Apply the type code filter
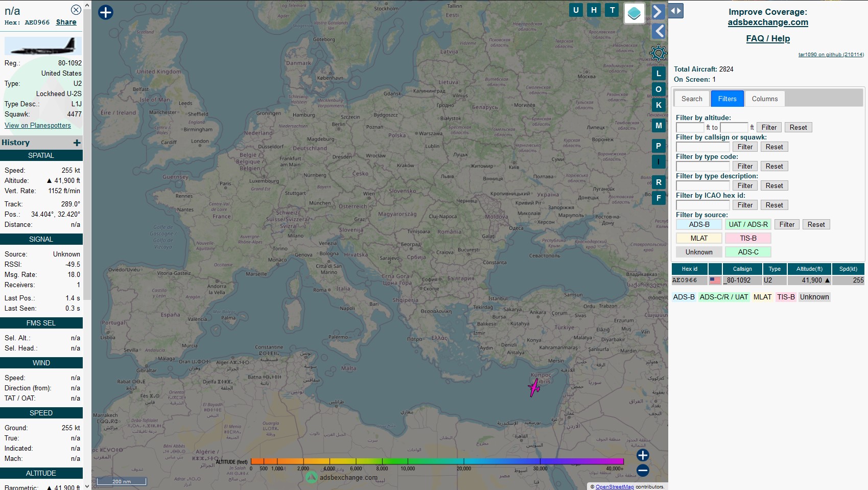Viewport: 868px width, 490px height. [745, 166]
